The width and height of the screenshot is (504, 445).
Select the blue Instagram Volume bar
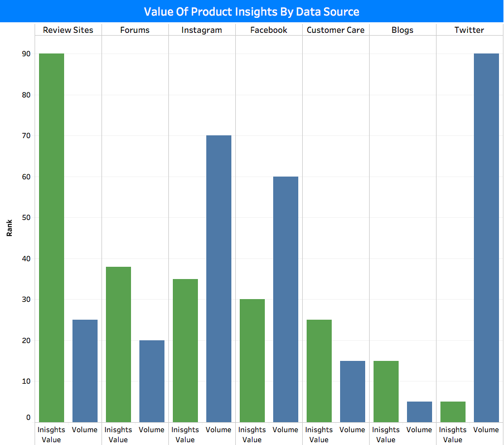point(219,278)
